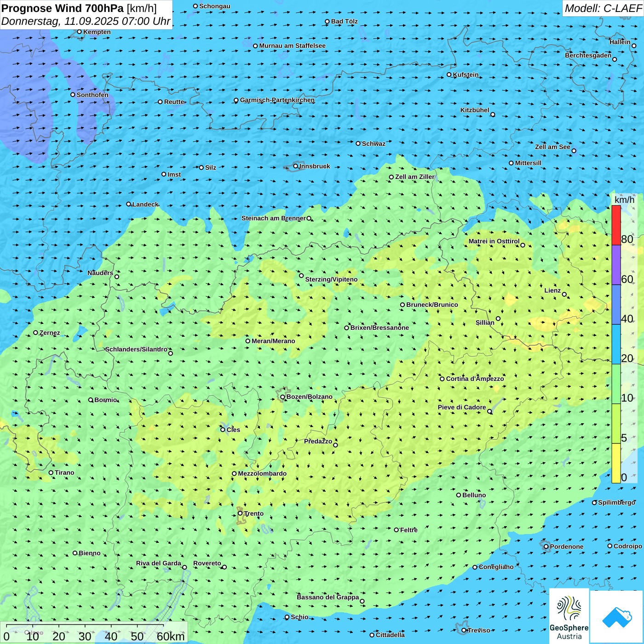Screen dimensions: 644x644
Task: Click the purple 60–80 km/h legend band
Action: tap(616, 264)
